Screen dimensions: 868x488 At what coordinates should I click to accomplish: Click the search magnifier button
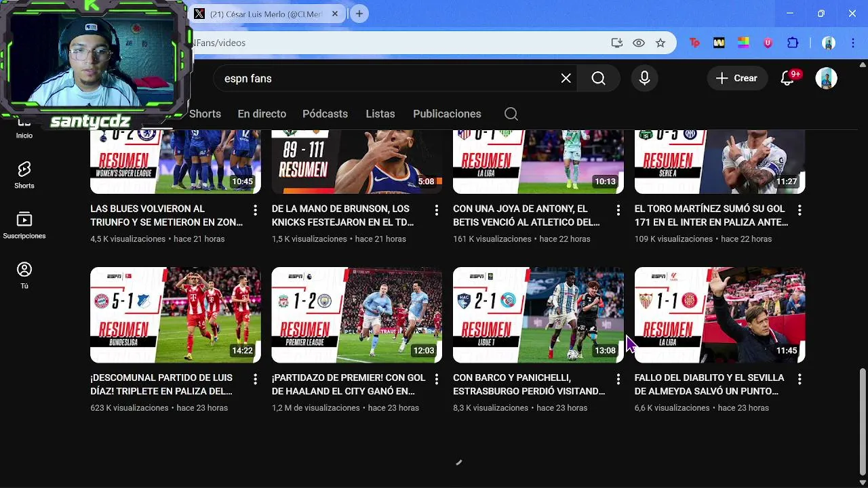click(x=598, y=79)
